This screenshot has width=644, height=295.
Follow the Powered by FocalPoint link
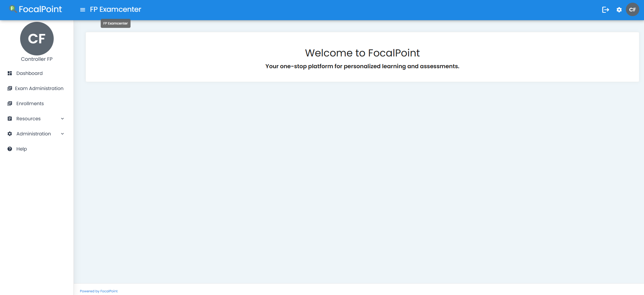coord(99,291)
